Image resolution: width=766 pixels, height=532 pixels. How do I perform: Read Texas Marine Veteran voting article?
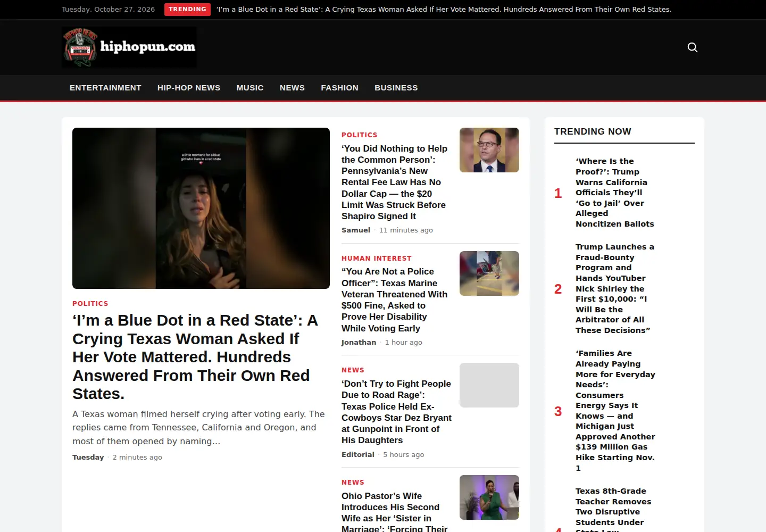395,300
